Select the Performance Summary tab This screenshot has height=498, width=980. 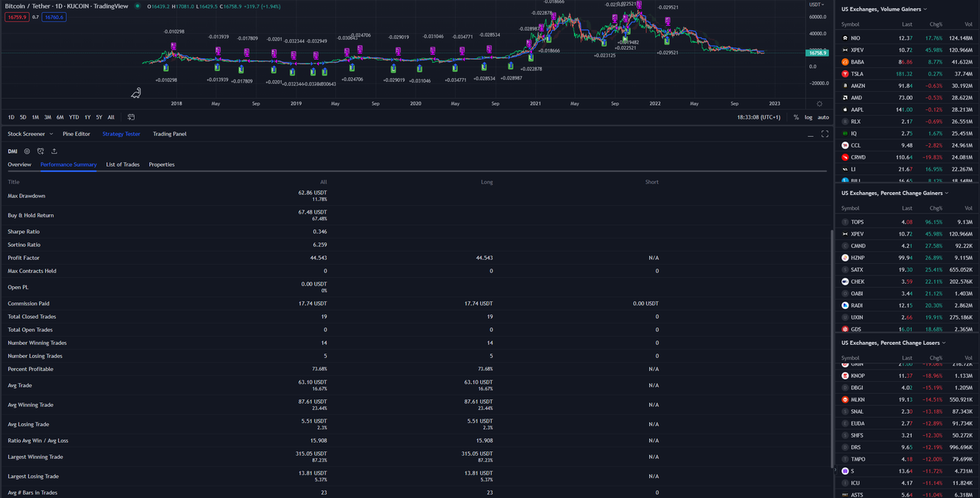69,164
